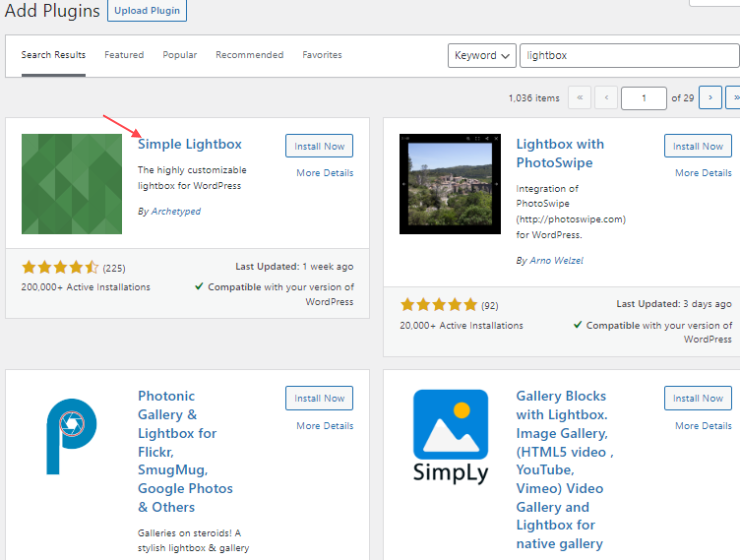
Task: Click the "200,000+ Active Installations" text
Action: tap(85, 287)
